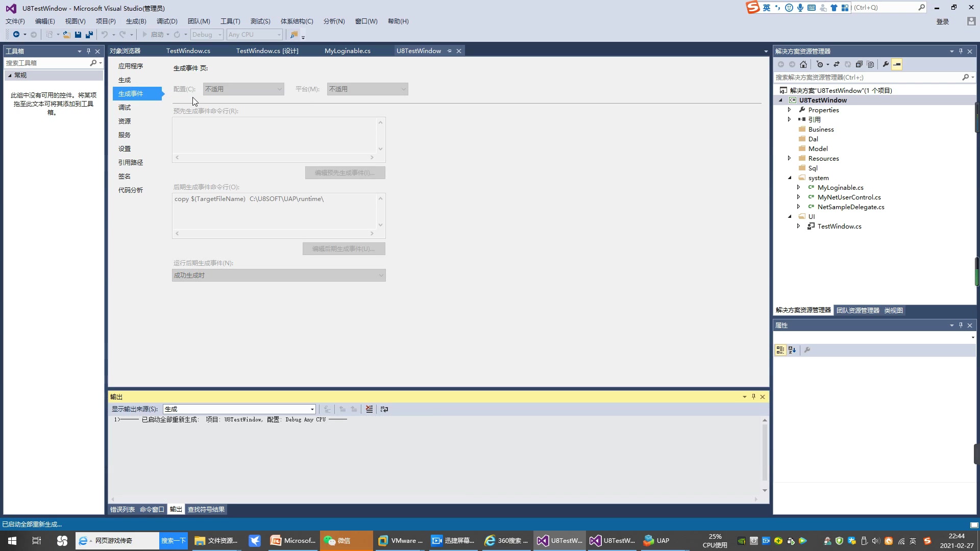Image resolution: width=980 pixels, height=551 pixels.
Task: Click the 启动 start button in toolbar
Action: click(153, 34)
